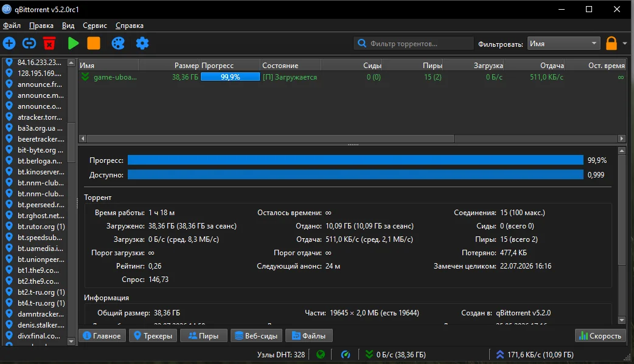Click the torrent list horizontal scroll right arrow
The height and width of the screenshot is (364, 634).
(x=622, y=139)
